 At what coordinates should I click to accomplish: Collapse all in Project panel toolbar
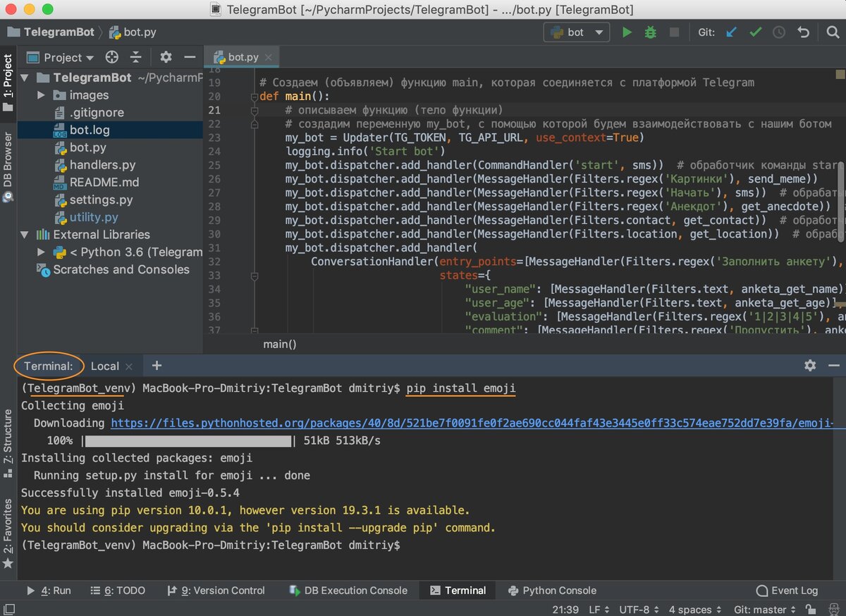[135, 57]
